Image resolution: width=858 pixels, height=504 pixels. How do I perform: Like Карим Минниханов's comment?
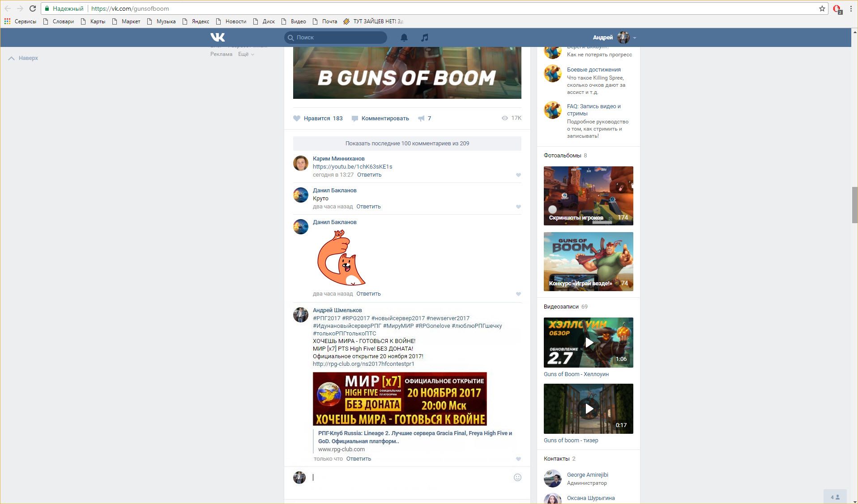click(518, 175)
